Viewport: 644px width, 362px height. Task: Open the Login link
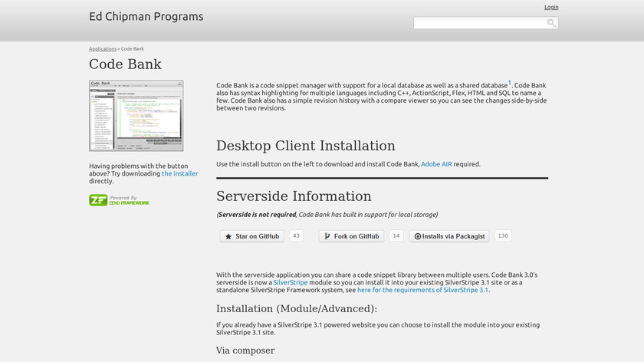pyautogui.click(x=551, y=7)
